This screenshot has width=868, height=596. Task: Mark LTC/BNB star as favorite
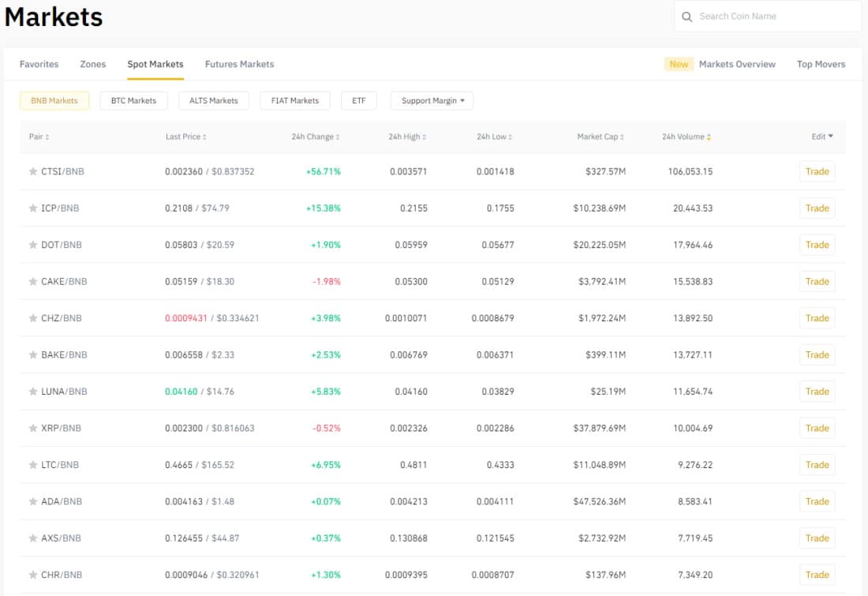click(33, 465)
